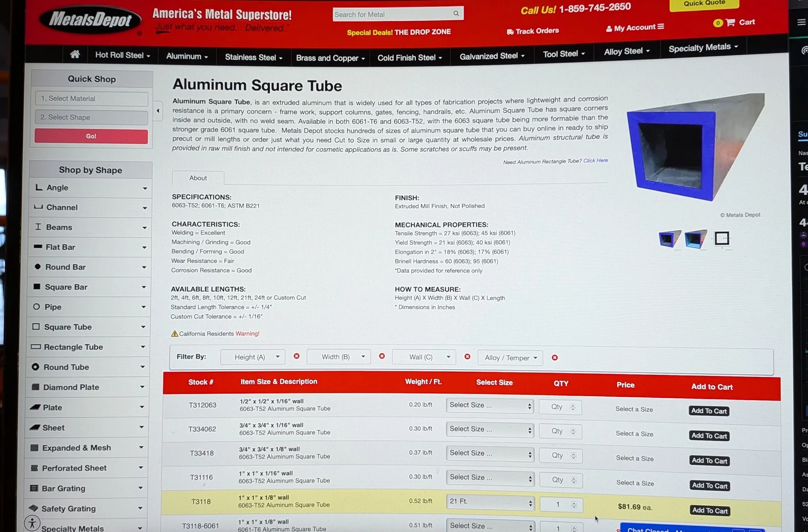Clear the Alloy / Temper filter
The width and height of the screenshot is (808, 532).
[x=555, y=358]
